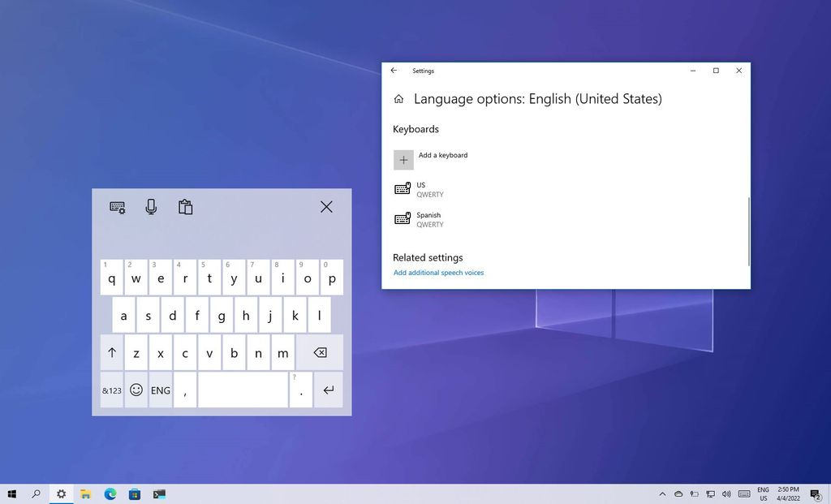Open clipboard history on the touch keyboard

[185, 207]
